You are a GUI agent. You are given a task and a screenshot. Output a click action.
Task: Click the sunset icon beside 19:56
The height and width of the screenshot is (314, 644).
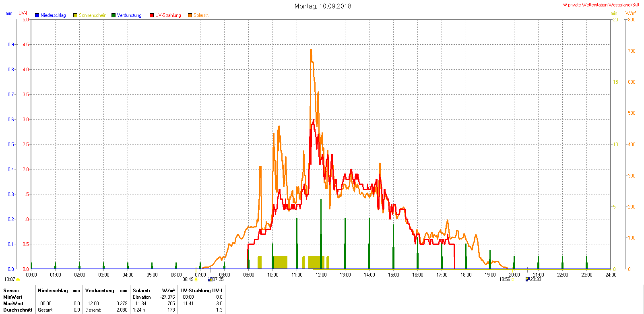point(513,279)
